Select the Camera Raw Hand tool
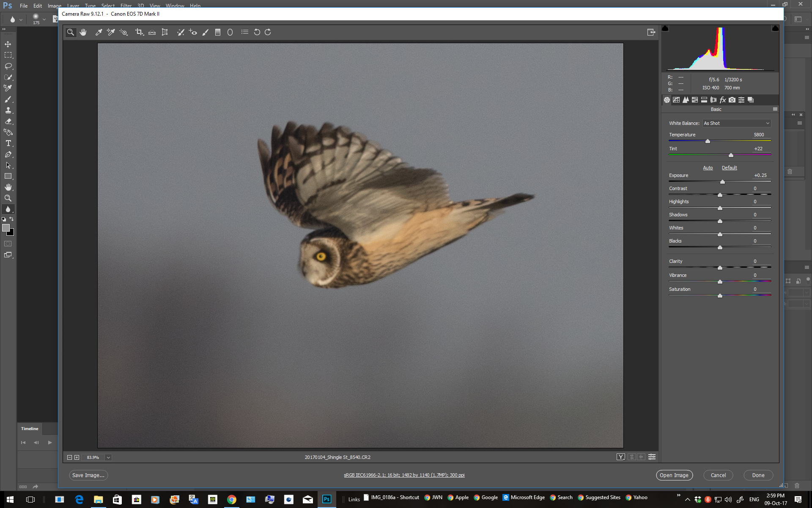 point(83,32)
